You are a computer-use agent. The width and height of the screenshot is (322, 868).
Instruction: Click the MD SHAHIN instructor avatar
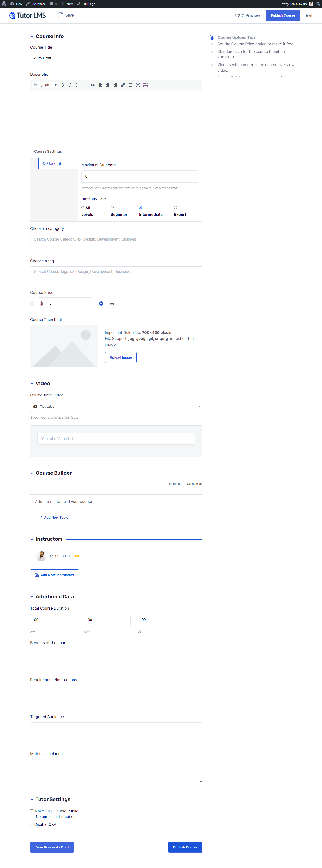point(41,556)
